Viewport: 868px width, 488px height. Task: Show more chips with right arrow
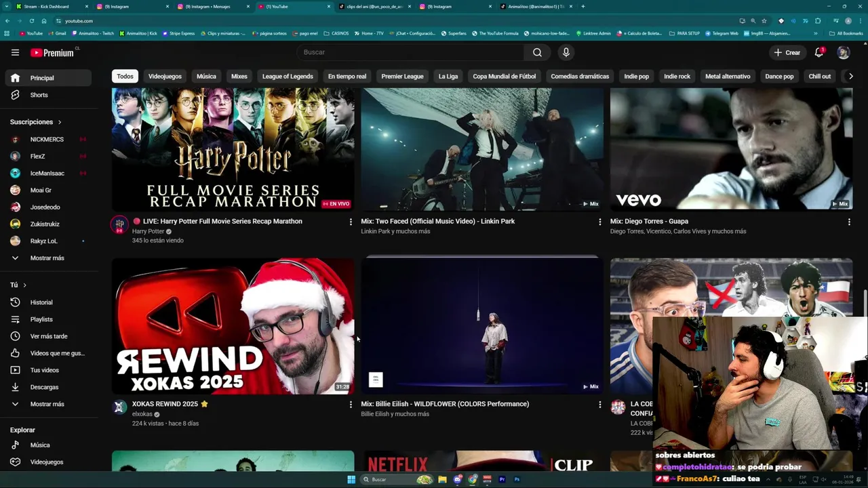pyautogui.click(x=851, y=77)
